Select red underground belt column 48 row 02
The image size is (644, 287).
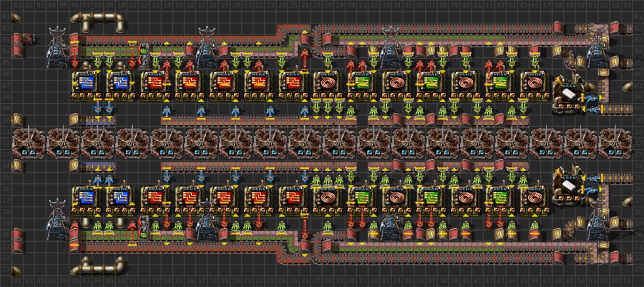pyautogui.click(x=557, y=28)
